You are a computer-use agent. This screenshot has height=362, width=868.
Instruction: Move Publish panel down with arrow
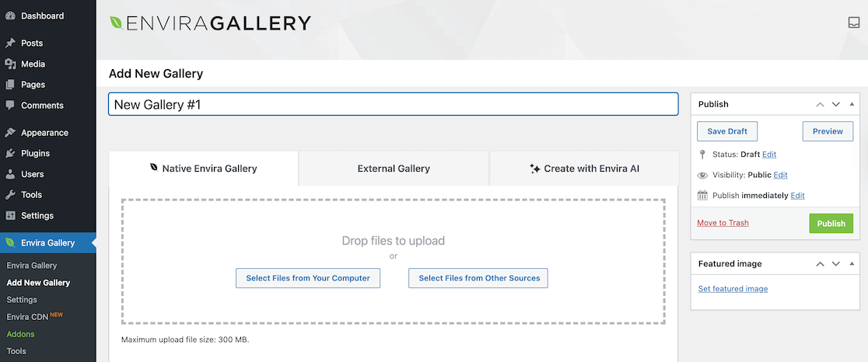tap(836, 104)
